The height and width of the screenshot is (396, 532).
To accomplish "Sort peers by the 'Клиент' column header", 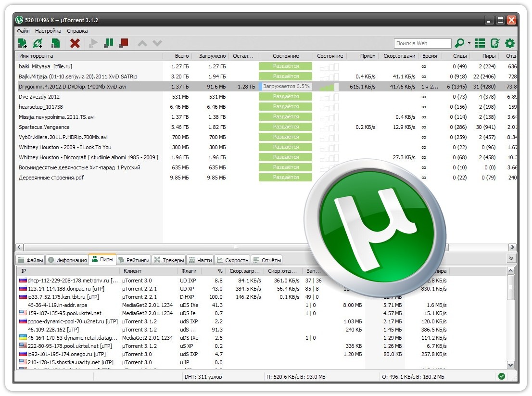I will pyautogui.click(x=148, y=271).
